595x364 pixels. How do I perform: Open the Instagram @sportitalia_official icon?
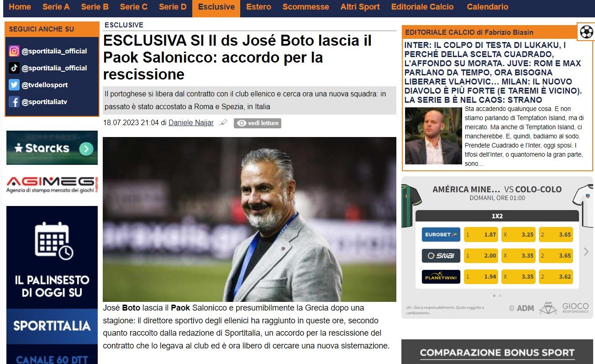coord(14,51)
